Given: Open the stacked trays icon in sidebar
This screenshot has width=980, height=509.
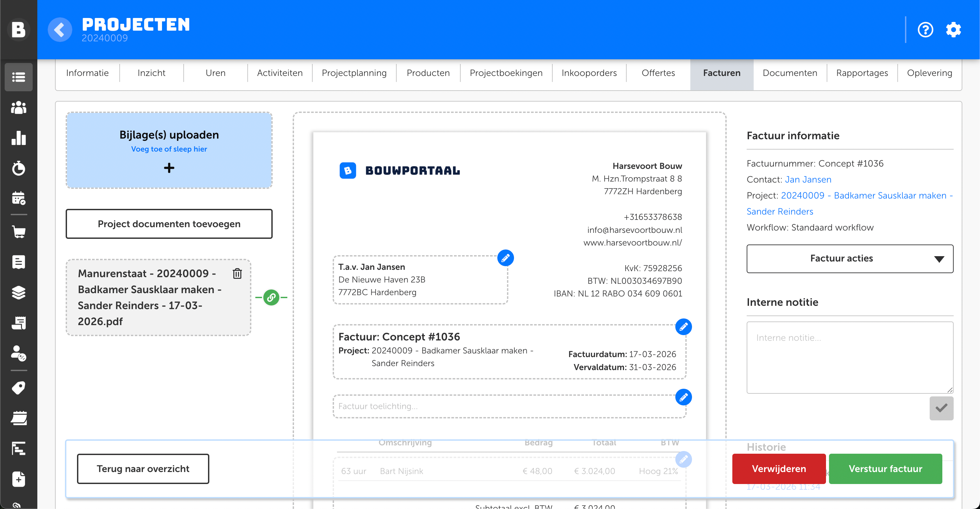Looking at the screenshot, I should pos(19,418).
